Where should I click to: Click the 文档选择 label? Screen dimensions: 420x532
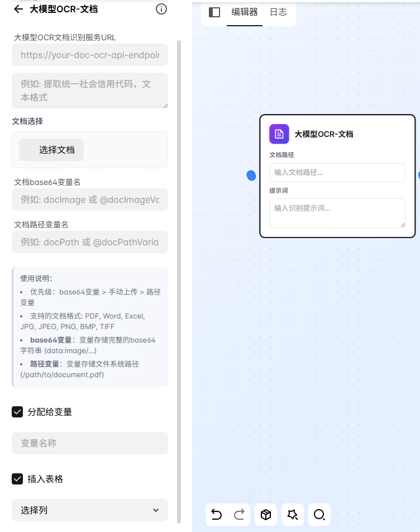pos(27,121)
